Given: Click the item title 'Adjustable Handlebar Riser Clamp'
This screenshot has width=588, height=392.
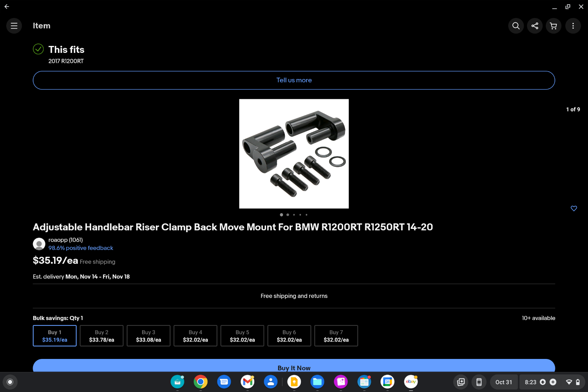Looking at the screenshot, I should (233, 227).
